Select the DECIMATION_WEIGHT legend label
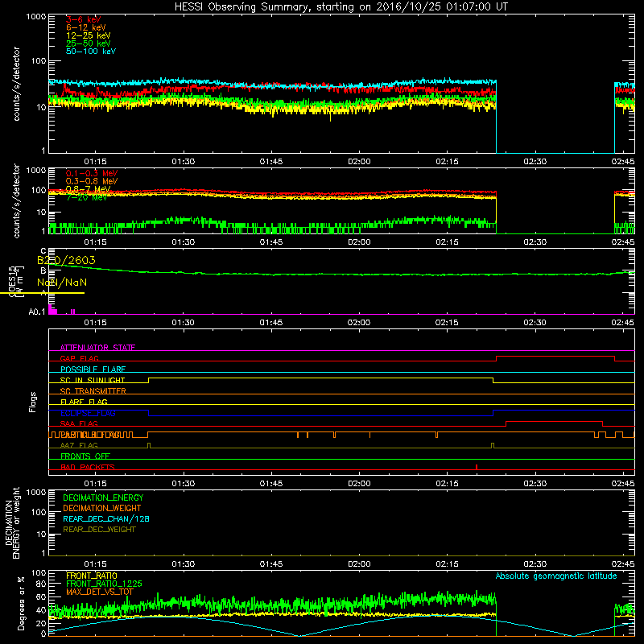Viewport: 644px width, 644px height. pyautogui.click(x=102, y=508)
